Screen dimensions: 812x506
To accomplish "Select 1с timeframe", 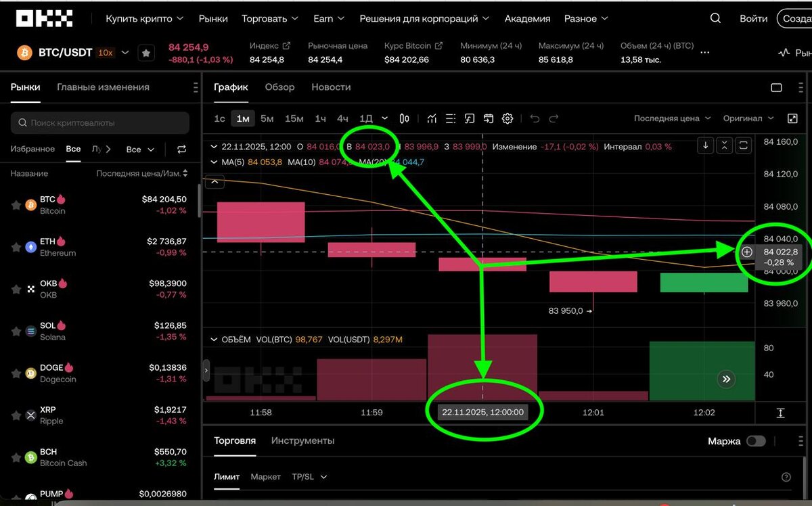I will (x=219, y=118).
